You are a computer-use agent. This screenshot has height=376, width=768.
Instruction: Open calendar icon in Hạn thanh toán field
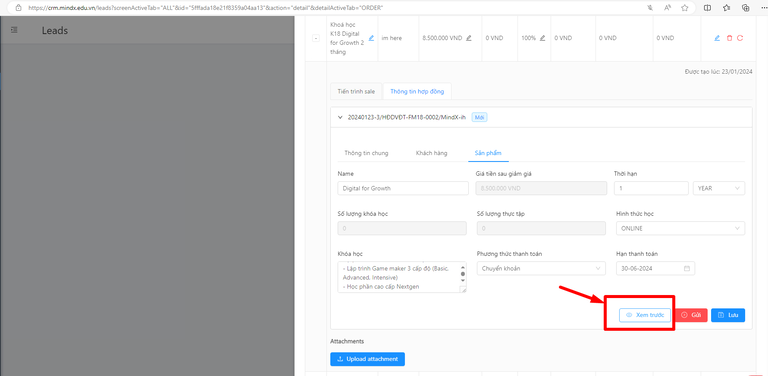click(x=687, y=268)
